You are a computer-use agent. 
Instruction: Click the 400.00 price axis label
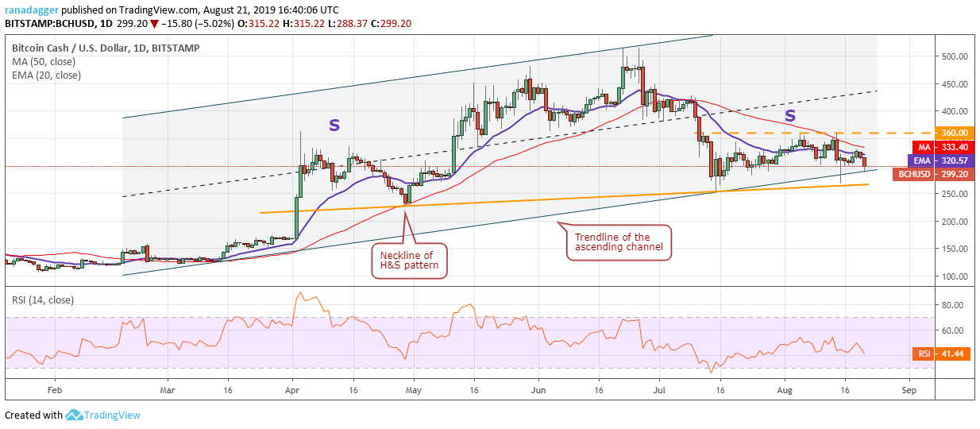coord(953,112)
